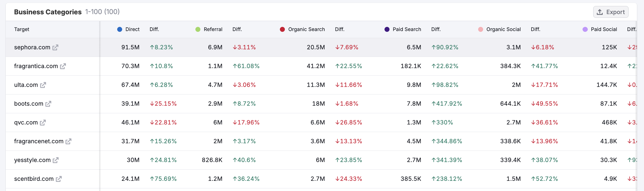Screen dimensions: 644x191
Task: Select the ↑61.08% Referral diff cell
Action: (246, 66)
